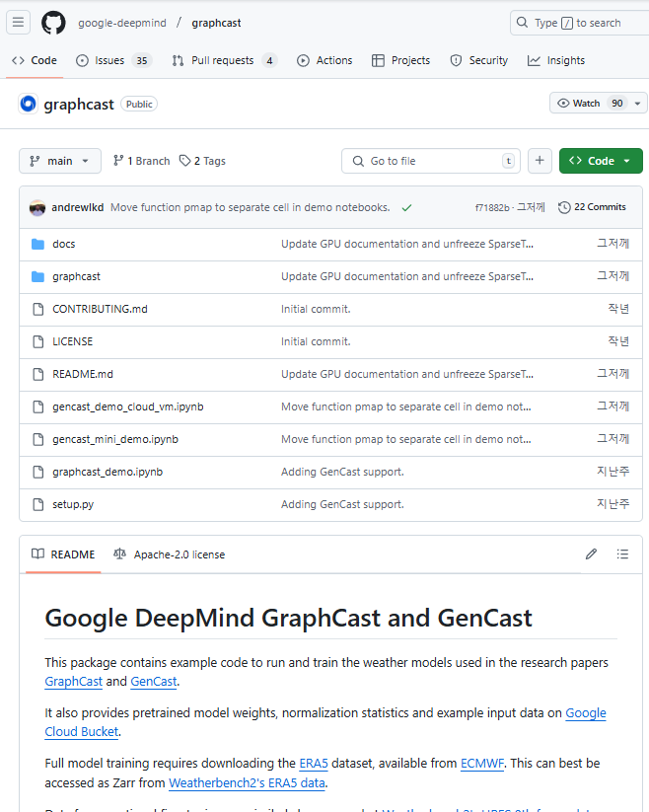Open the docs folder icon

pos(37,244)
